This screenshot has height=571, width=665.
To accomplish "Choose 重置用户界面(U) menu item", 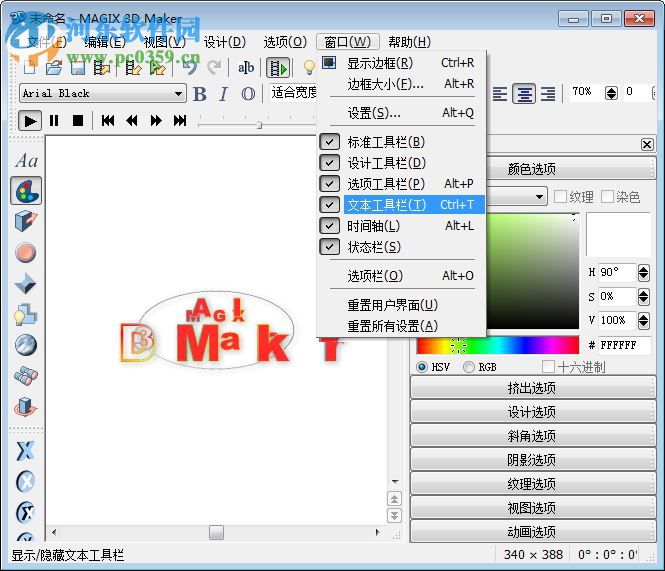I will pyautogui.click(x=401, y=305).
